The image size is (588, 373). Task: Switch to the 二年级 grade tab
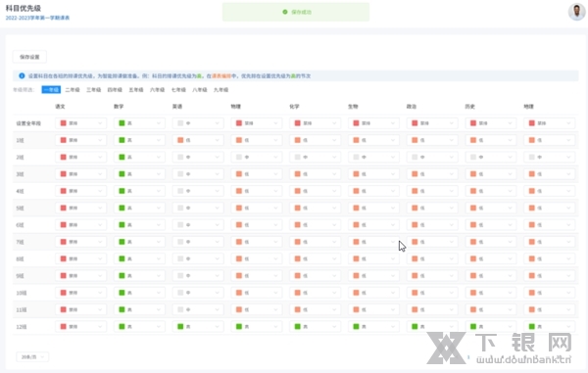[73, 90]
